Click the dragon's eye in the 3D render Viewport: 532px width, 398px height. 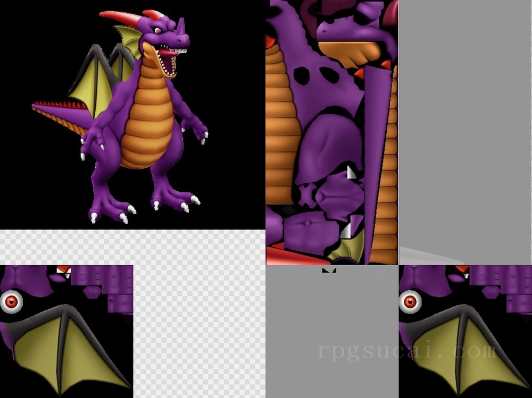(157, 31)
